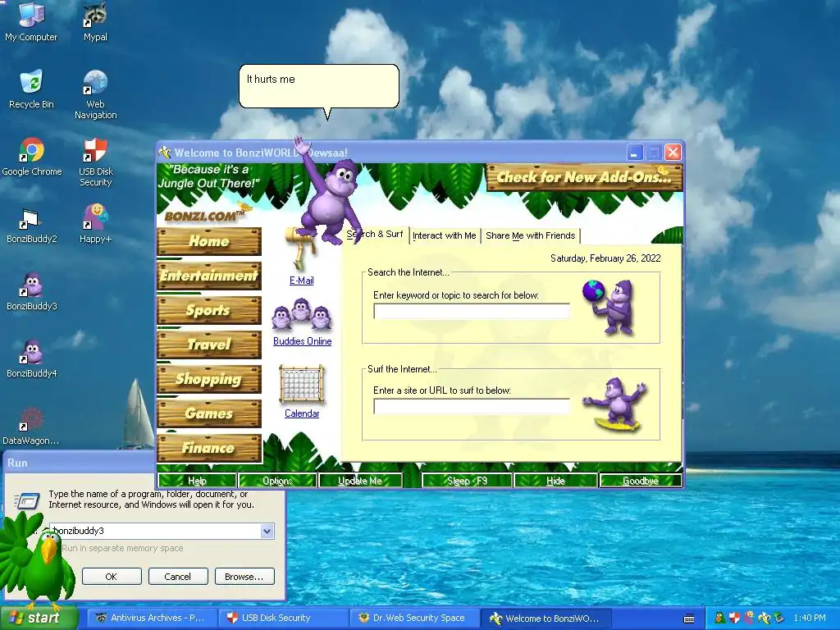This screenshot has width=840, height=630.
Task: Click Browse... in the Run dialog
Action: (244, 577)
